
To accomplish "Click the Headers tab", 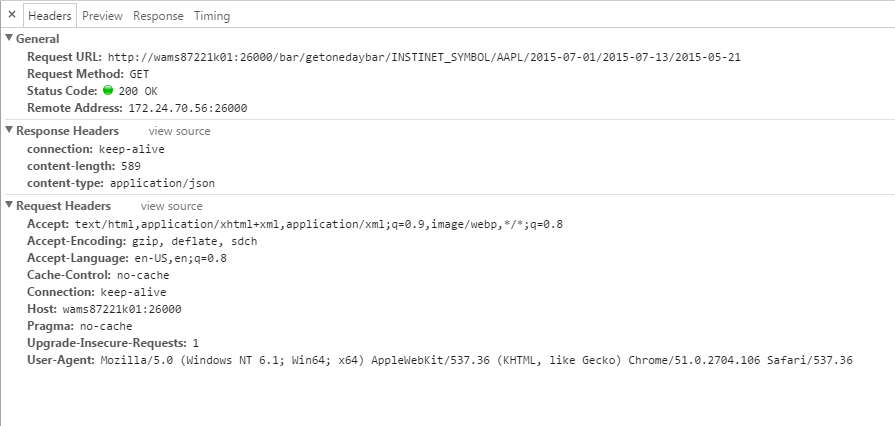I will point(50,16).
